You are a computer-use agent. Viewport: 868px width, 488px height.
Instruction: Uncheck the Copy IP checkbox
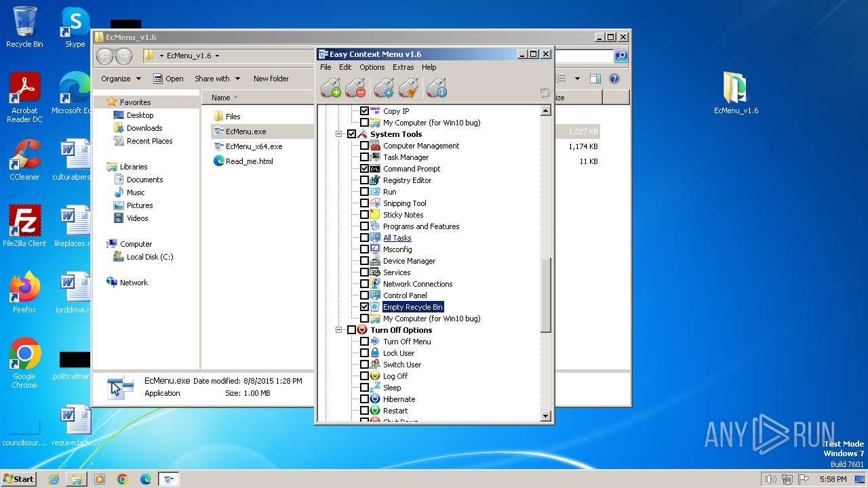364,111
